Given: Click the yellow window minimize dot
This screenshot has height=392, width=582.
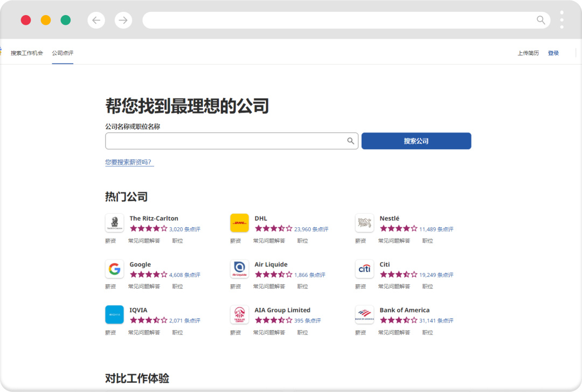Looking at the screenshot, I should click(x=46, y=20).
